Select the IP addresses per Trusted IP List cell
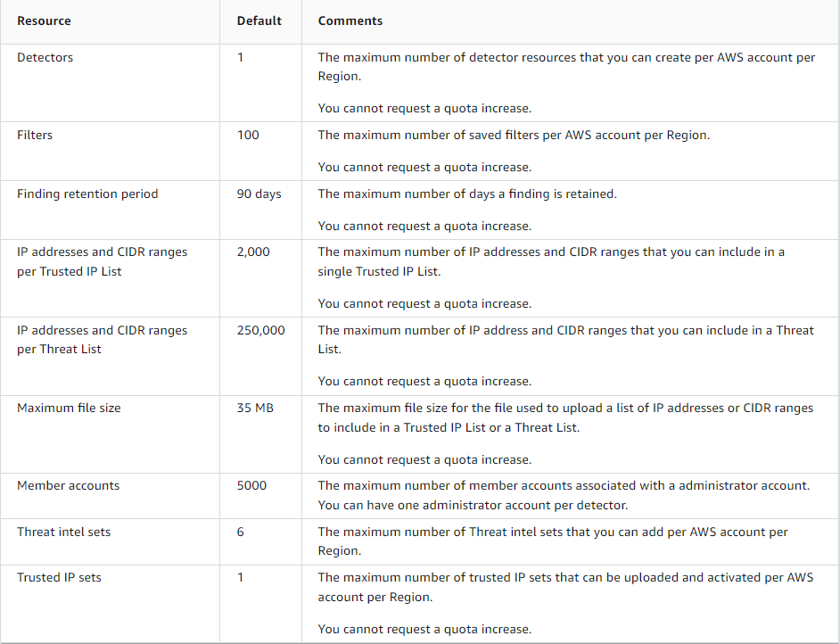Viewport: 840px width, 644px height. pyautogui.click(x=102, y=261)
